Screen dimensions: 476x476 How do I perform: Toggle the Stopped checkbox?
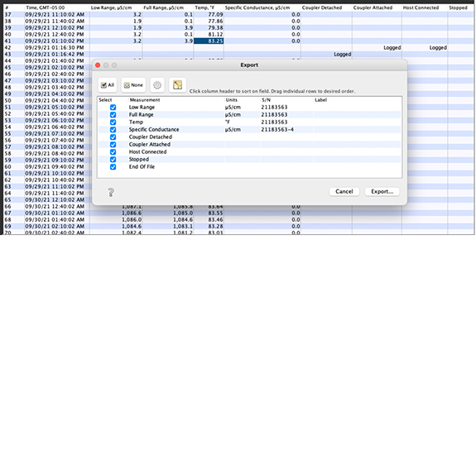click(113, 160)
